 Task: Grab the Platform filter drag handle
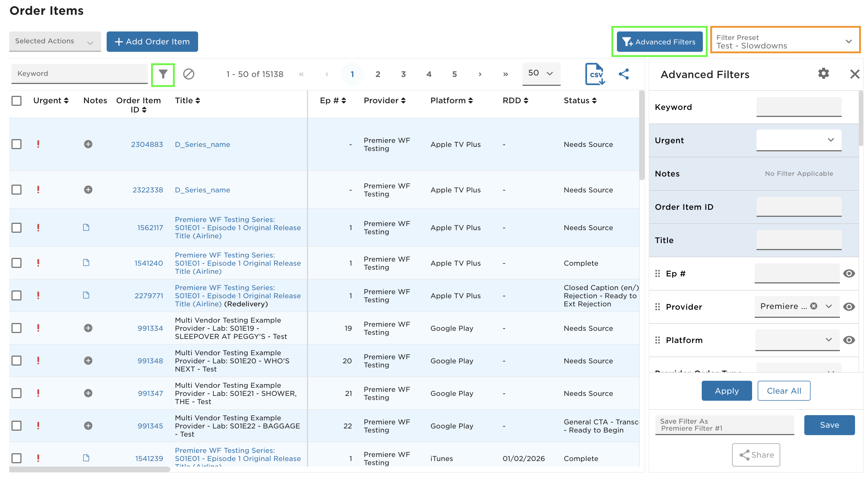(x=658, y=340)
